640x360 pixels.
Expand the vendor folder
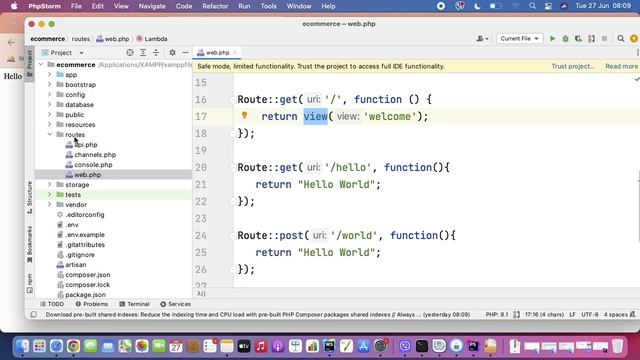[50, 204]
